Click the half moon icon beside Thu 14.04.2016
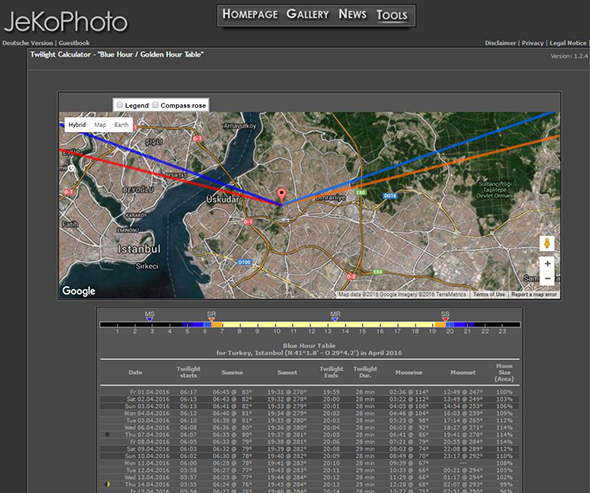590x493 pixels. (108, 484)
